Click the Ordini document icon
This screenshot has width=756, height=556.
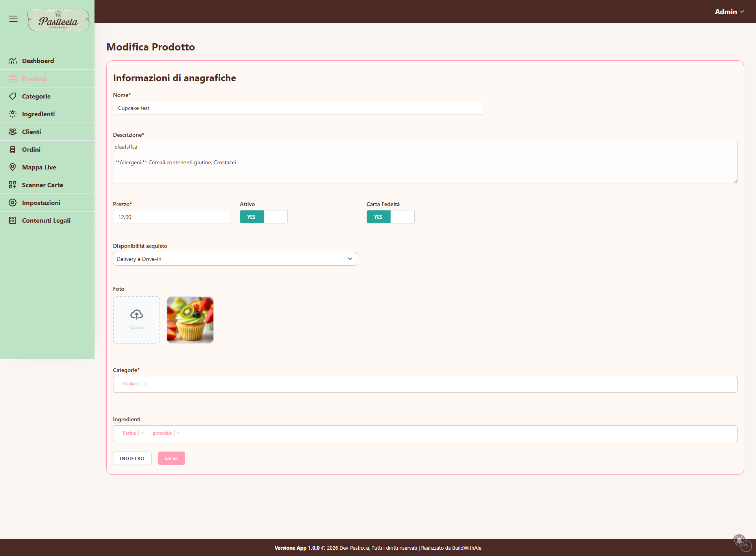13,149
